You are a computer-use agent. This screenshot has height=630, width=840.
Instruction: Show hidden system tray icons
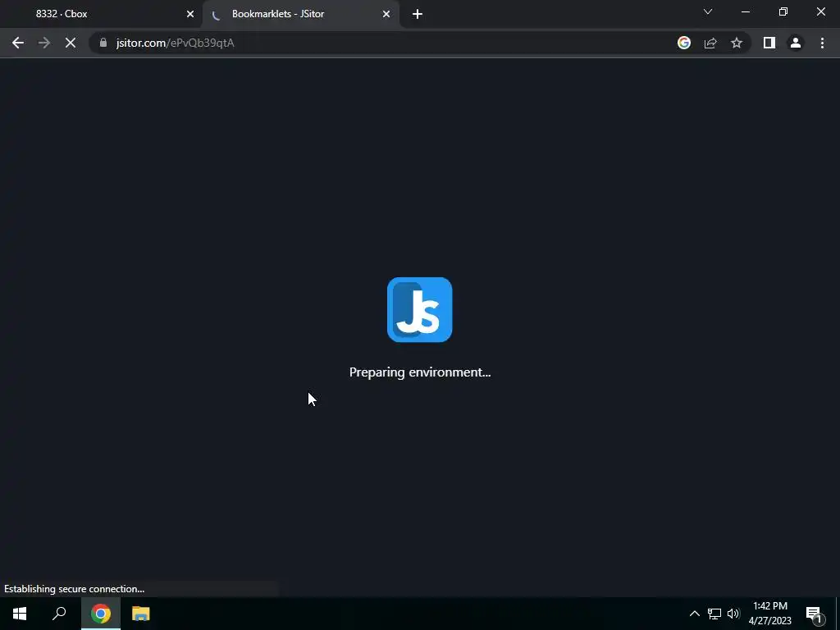(x=694, y=614)
